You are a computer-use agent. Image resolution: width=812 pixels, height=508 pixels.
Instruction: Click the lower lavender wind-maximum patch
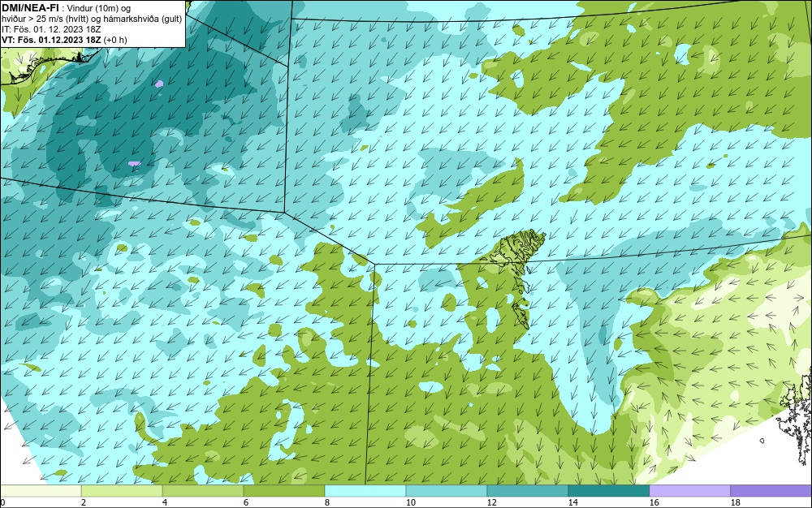(134, 163)
